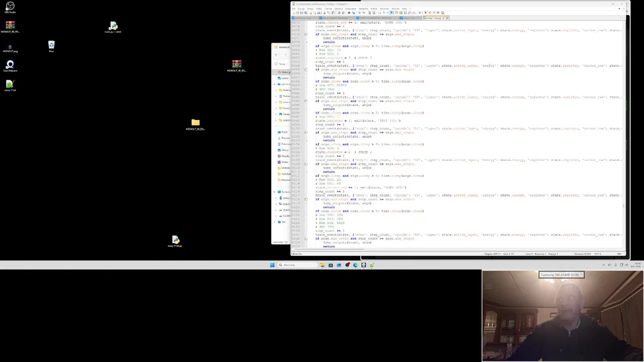Click the Save macro toolbar icon

coord(443,13)
